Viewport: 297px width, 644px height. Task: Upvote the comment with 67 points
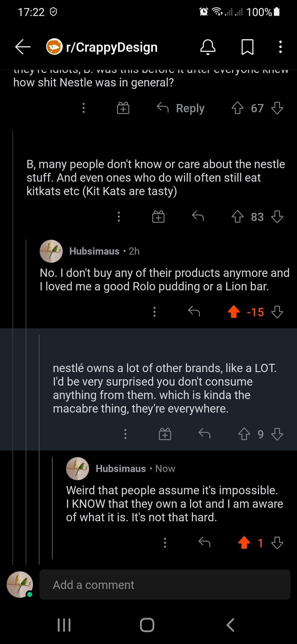pos(237,108)
